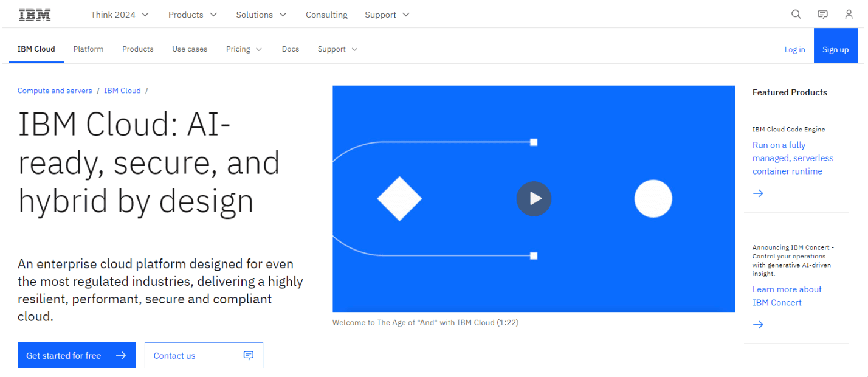Screen dimensions: 868x377
Task: Click arrow under IBM Concert link
Action: 758,325
